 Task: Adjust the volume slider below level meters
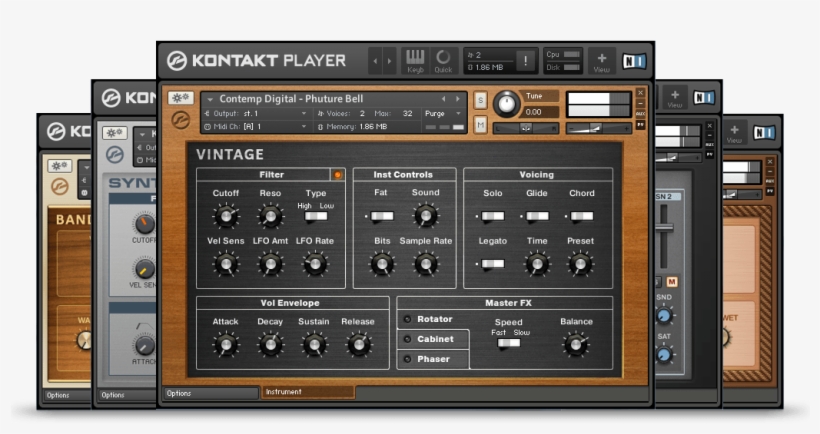click(599, 128)
